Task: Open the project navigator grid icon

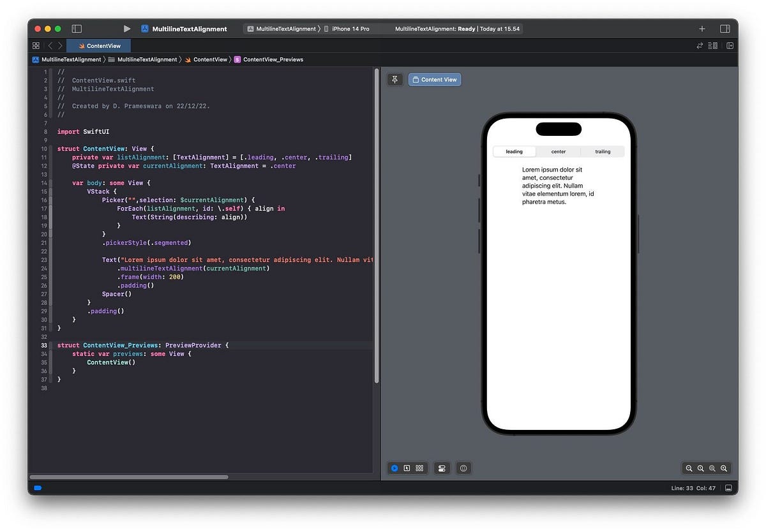Action: (36, 45)
